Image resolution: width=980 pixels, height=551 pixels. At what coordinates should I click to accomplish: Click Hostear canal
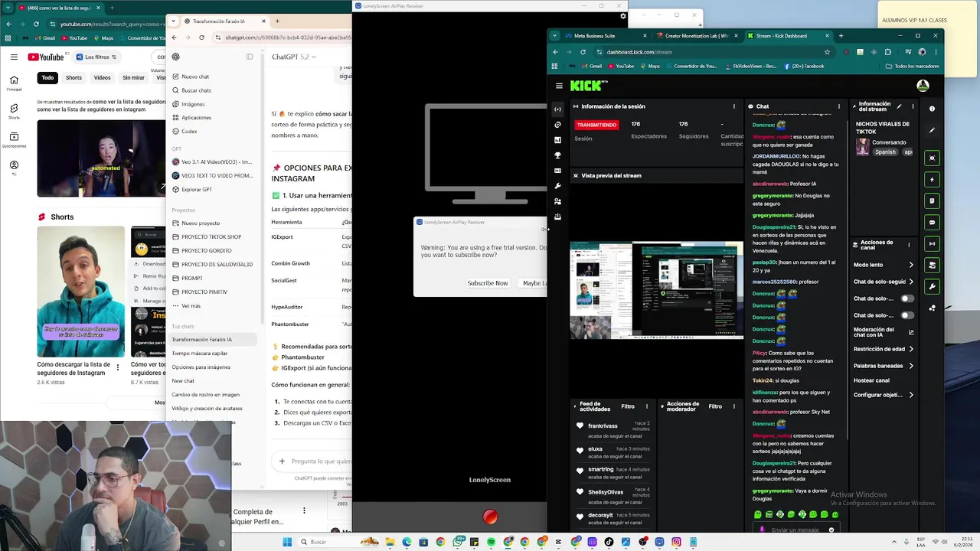pos(871,380)
